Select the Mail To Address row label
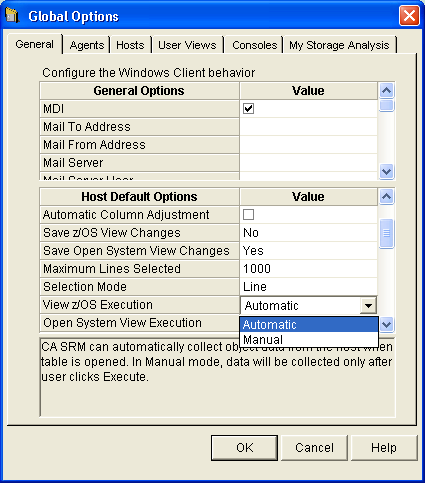425x483 pixels. tap(139, 127)
